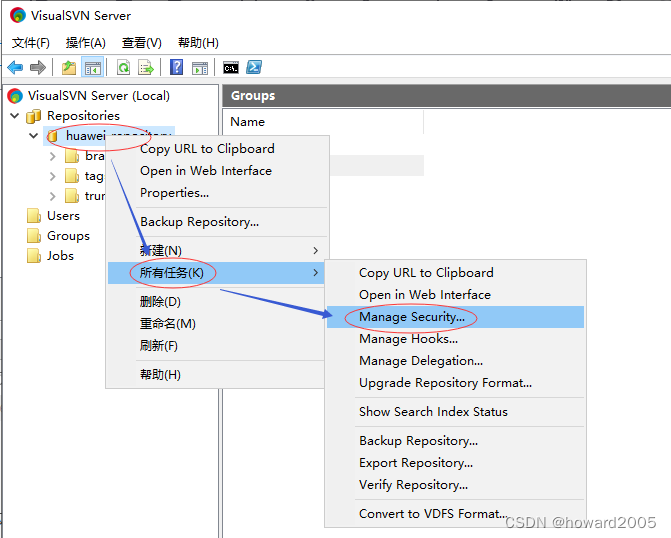Click the VisualSVN logo in title bar
The height and width of the screenshot is (538, 671).
[x=18, y=15]
